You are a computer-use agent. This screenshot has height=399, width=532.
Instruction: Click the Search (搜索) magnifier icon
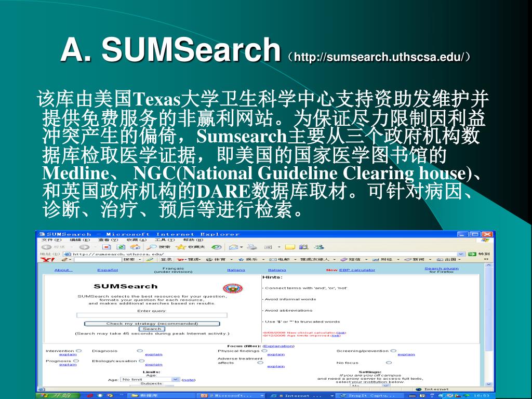pyautogui.click(x=151, y=247)
